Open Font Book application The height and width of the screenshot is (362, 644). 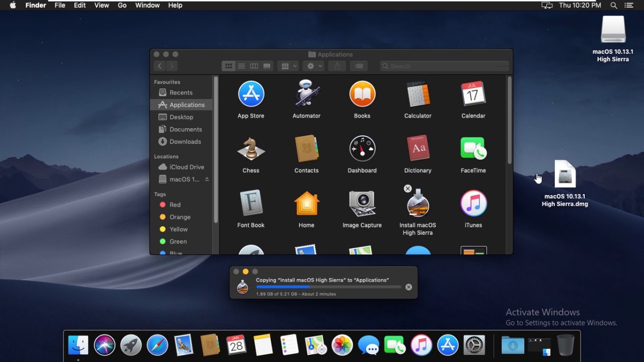coord(251,203)
